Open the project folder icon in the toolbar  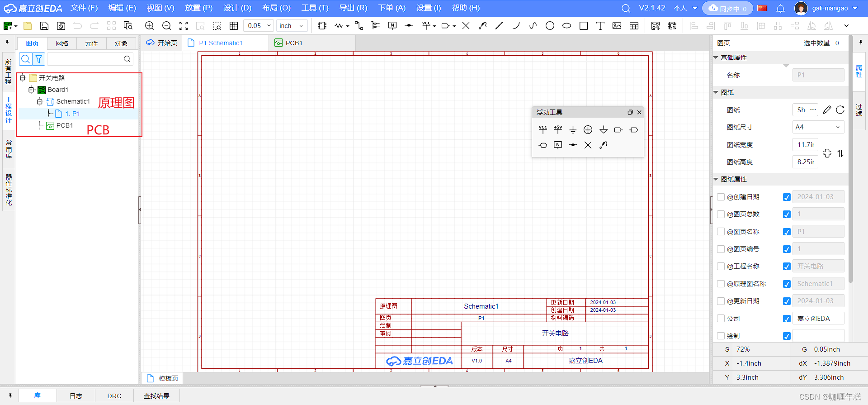28,26
